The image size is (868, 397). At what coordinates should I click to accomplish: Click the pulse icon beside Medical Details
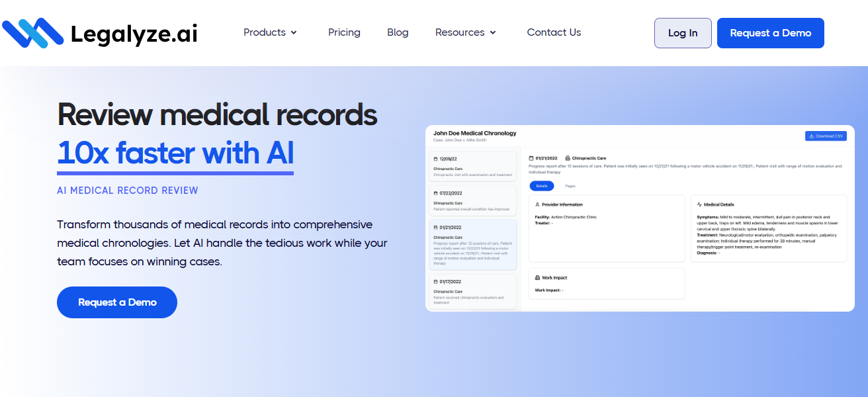point(699,204)
